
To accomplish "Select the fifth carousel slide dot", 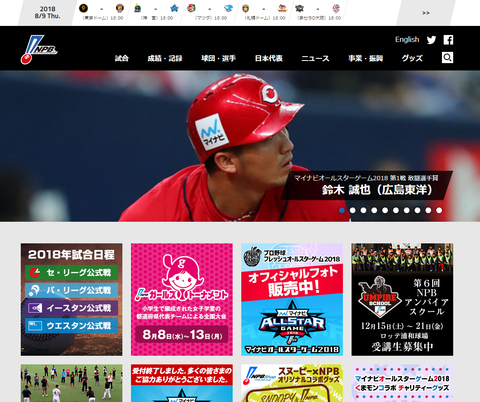I will pyautogui.click(x=385, y=210).
